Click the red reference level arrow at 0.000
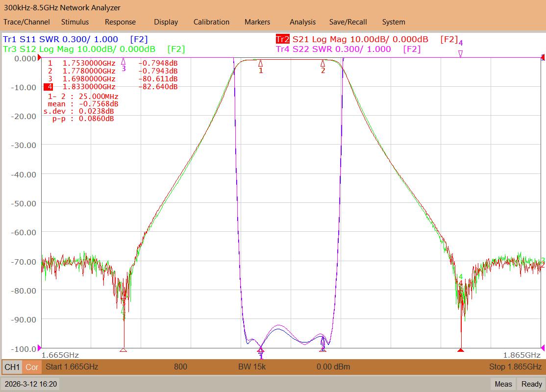This screenshot has height=392, width=546. tap(39, 57)
